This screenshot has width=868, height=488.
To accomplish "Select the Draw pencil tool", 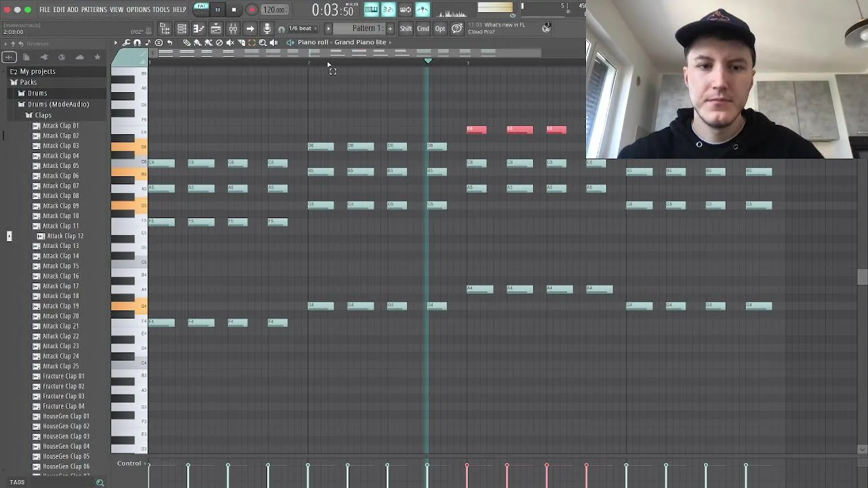I will coord(186,43).
